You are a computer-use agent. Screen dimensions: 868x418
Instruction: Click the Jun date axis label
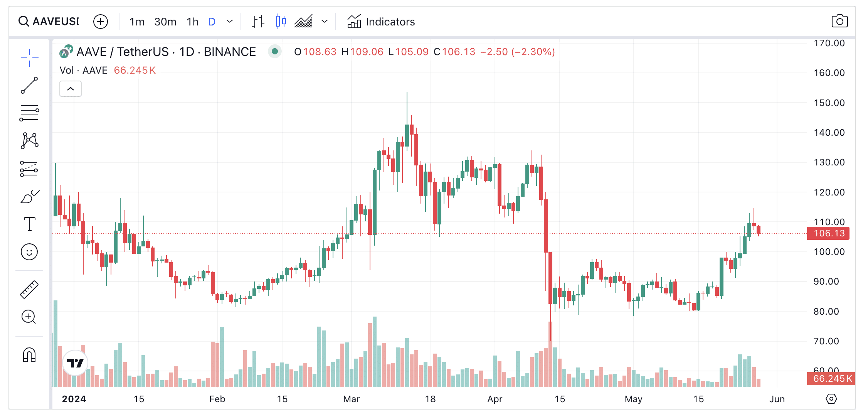[777, 399]
